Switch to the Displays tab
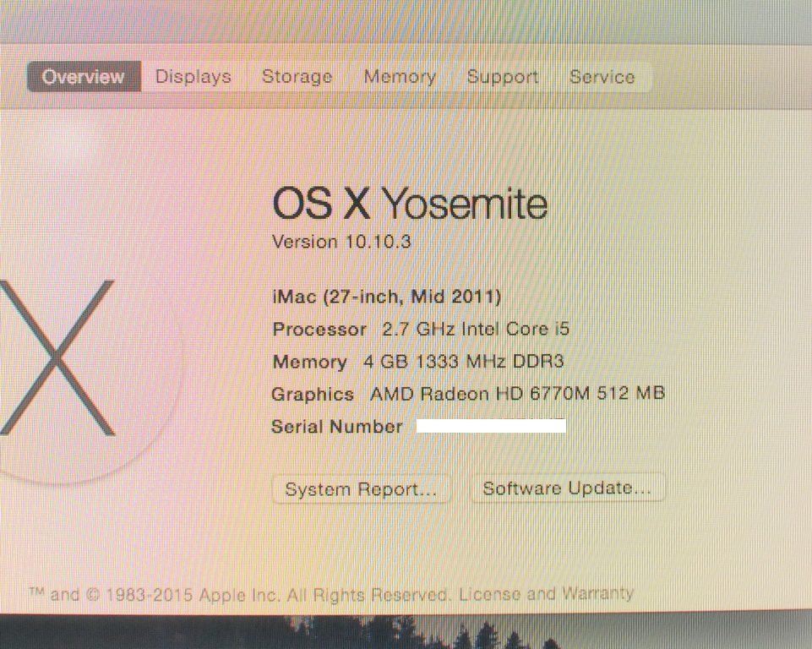The width and height of the screenshot is (812, 649). (x=193, y=77)
